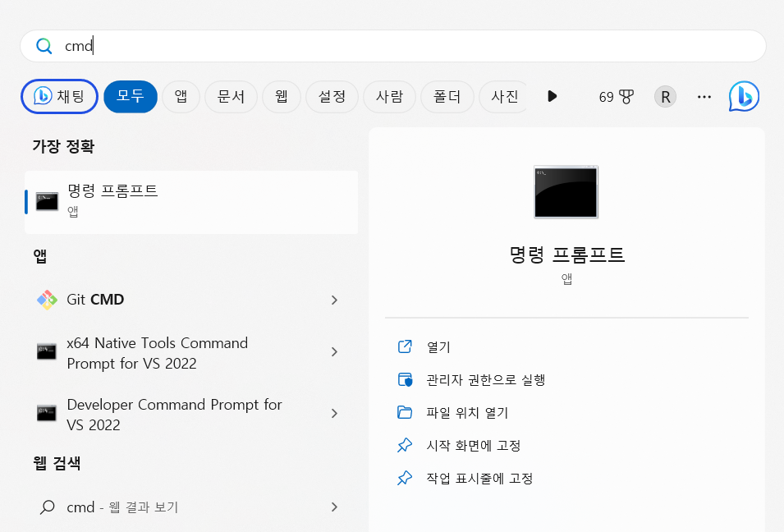Image resolution: width=784 pixels, height=532 pixels.
Task: Select the 문서 filter tab
Action: click(x=231, y=96)
